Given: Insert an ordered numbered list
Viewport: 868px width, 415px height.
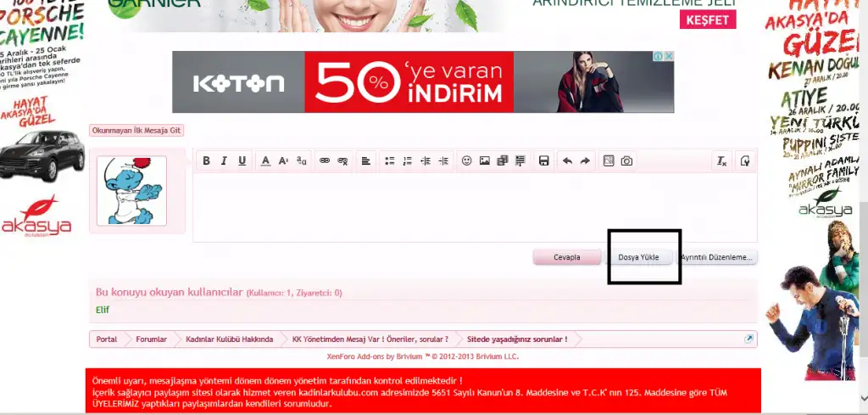Looking at the screenshot, I should coord(408,160).
